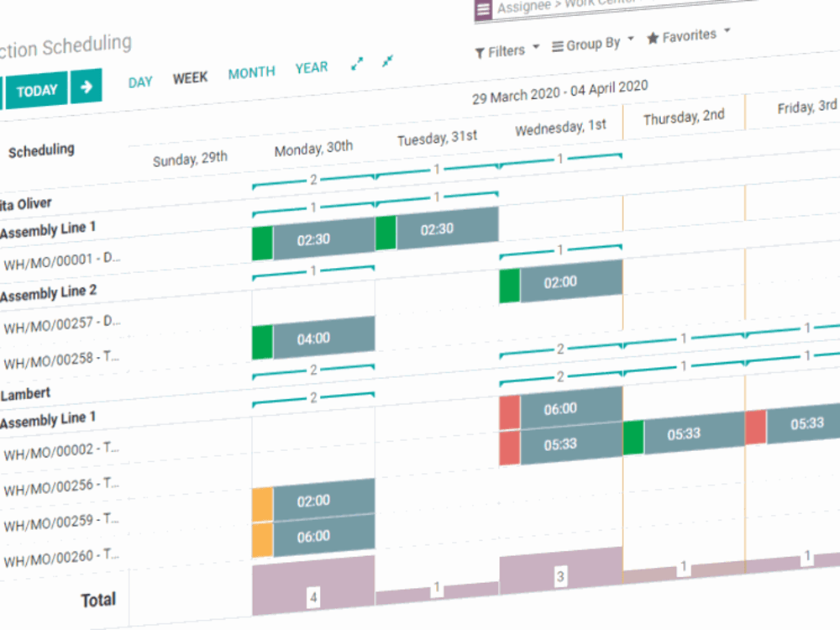
Task: Open the 04:00 task on Monday
Action: [313, 338]
